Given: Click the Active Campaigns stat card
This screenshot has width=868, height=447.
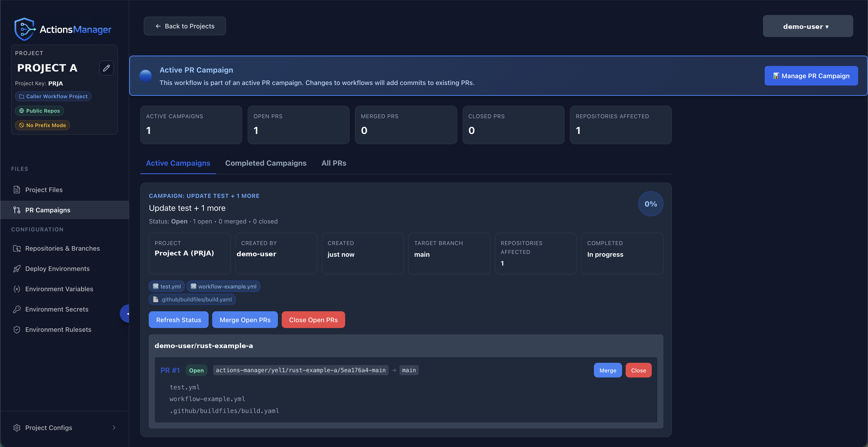Looking at the screenshot, I should (191, 125).
